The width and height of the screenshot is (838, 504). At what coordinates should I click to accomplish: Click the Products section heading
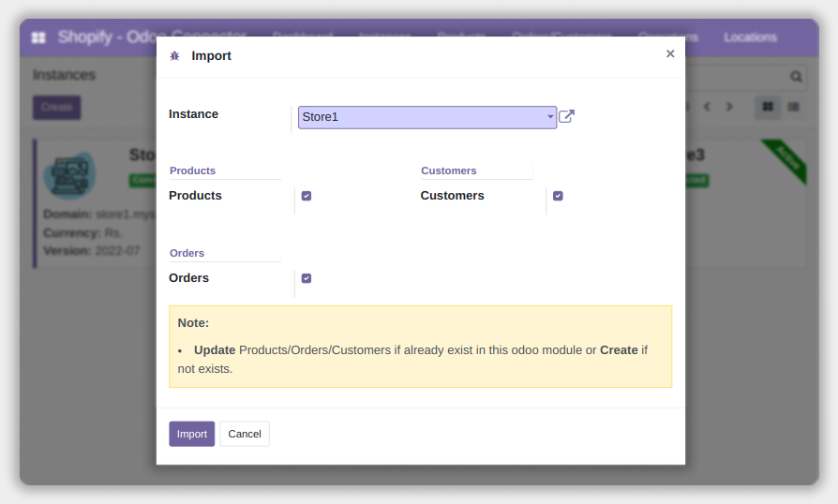tap(192, 170)
